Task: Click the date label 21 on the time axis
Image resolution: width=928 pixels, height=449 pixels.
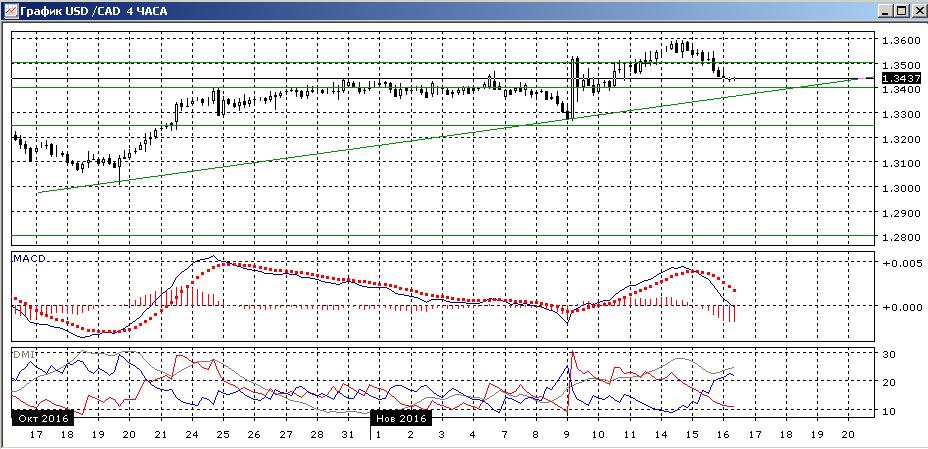Action: [x=160, y=434]
